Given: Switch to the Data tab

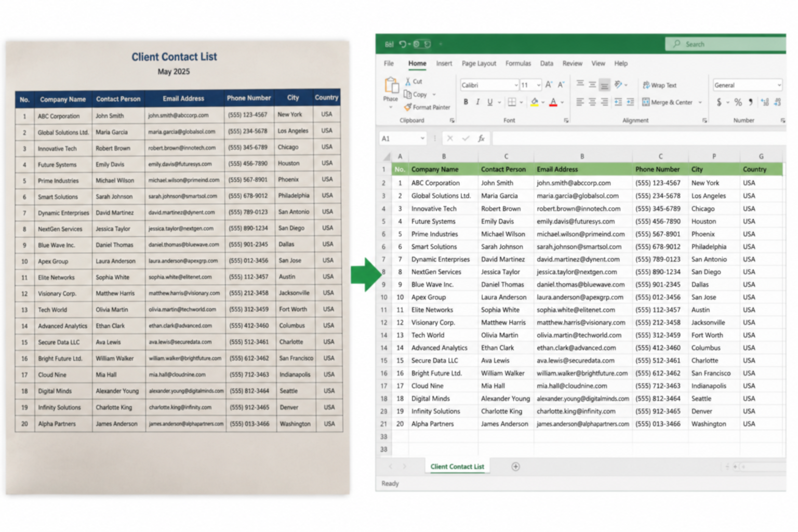Looking at the screenshot, I should tap(547, 63).
